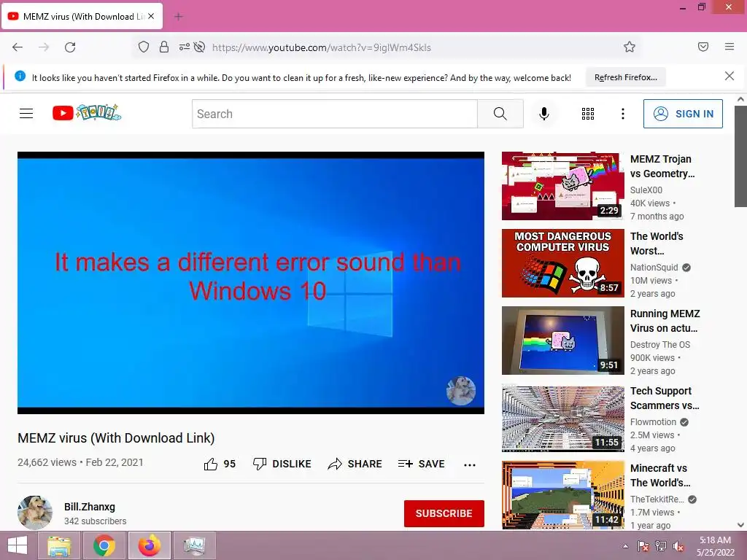Focus the YouTube search field
Screen dimensions: 747x560
(x=335, y=114)
